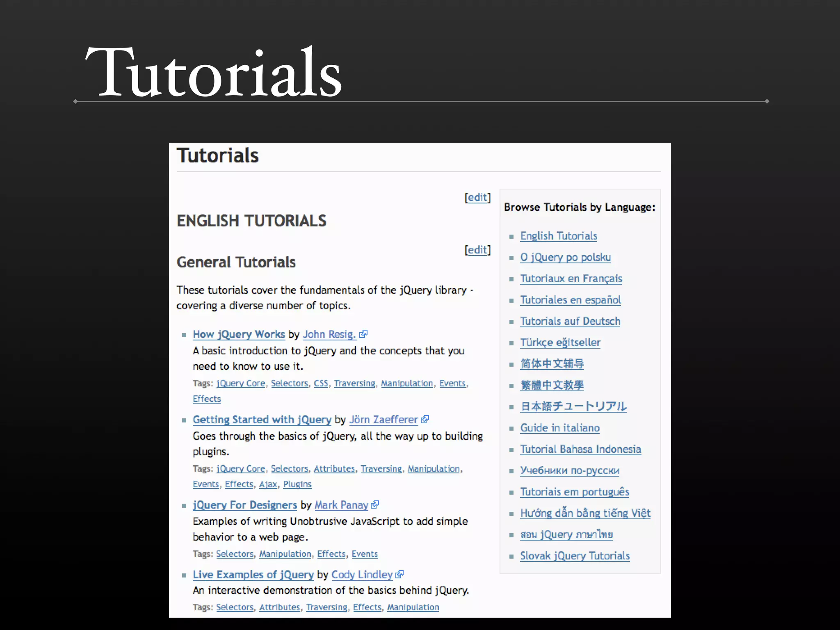Open Hướng dẫn bằng tiếng Việt link
The width and height of the screenshot is (840, 630).
585,513
